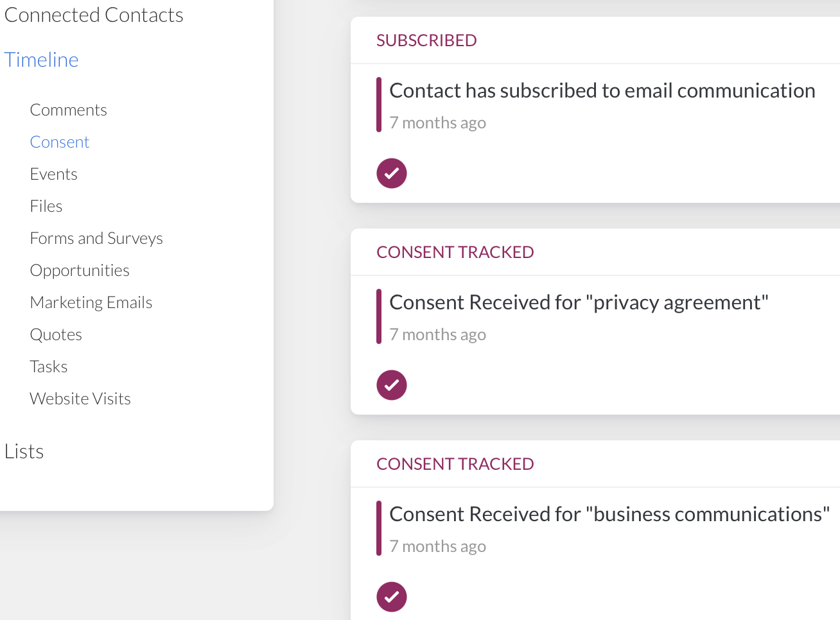The image size is (840, 620).
Task: Click checkmark icon under privacy agreement consent
Action: click(392, 385)
